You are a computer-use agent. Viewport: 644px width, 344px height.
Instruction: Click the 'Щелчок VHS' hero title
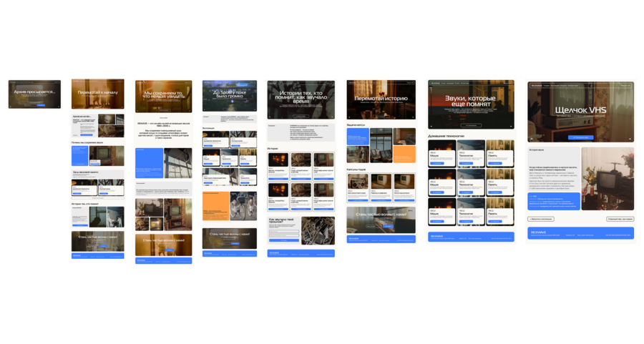coord(581,109)
